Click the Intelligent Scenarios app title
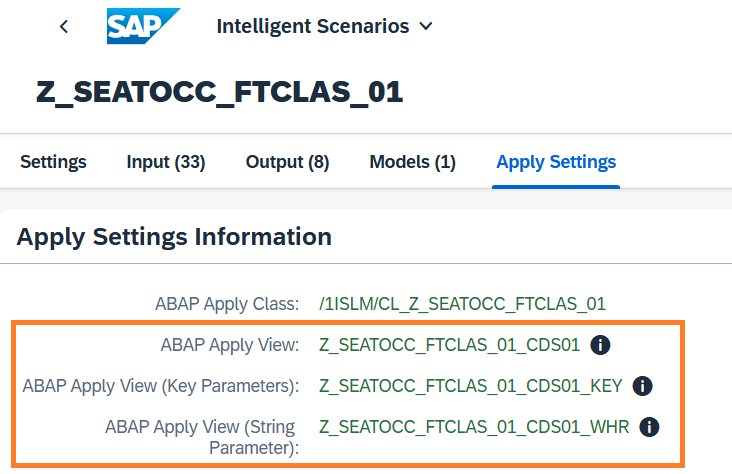 pyautogui.click(x=312, y=27)
